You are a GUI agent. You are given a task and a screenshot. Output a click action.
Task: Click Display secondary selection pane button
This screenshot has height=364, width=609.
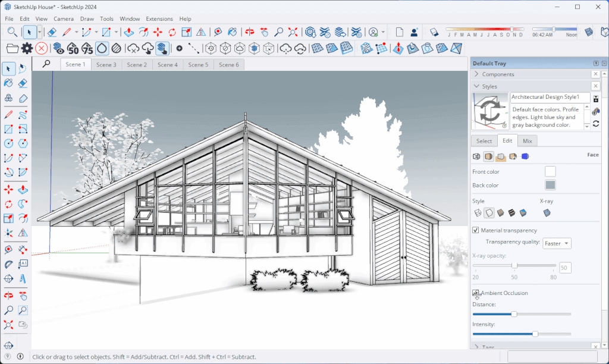(x=596, y=99)
